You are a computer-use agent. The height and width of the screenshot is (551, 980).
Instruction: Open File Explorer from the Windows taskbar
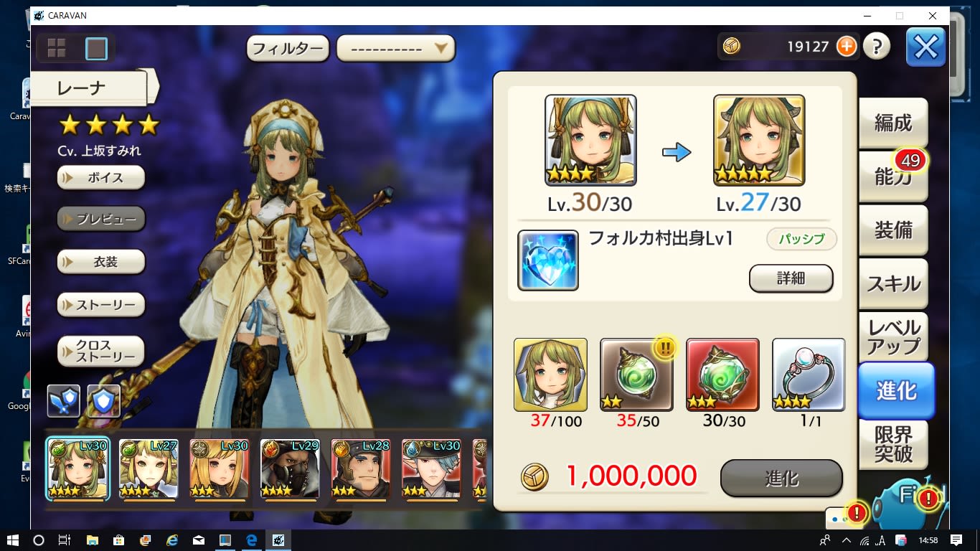pos(92,540)
